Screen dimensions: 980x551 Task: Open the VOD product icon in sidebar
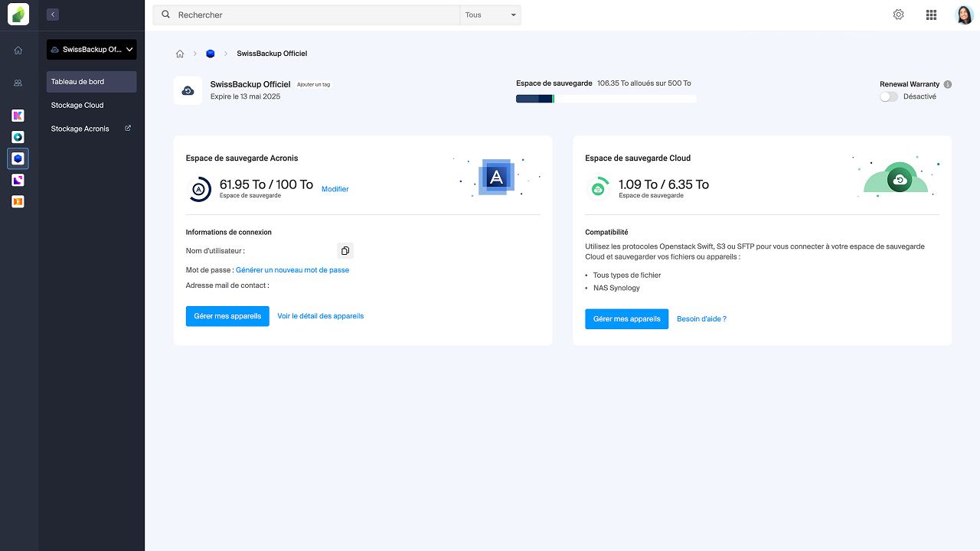click(x=18, y=201)
